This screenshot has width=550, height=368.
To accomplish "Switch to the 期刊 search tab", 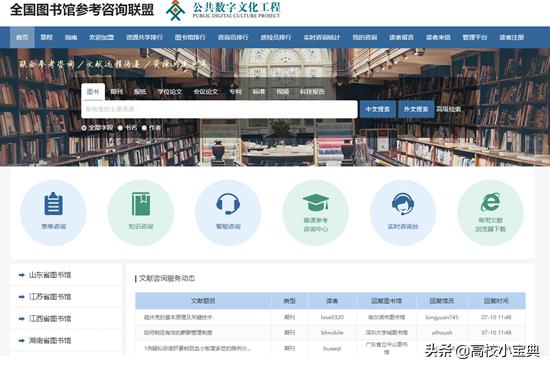I will point(116,92).
